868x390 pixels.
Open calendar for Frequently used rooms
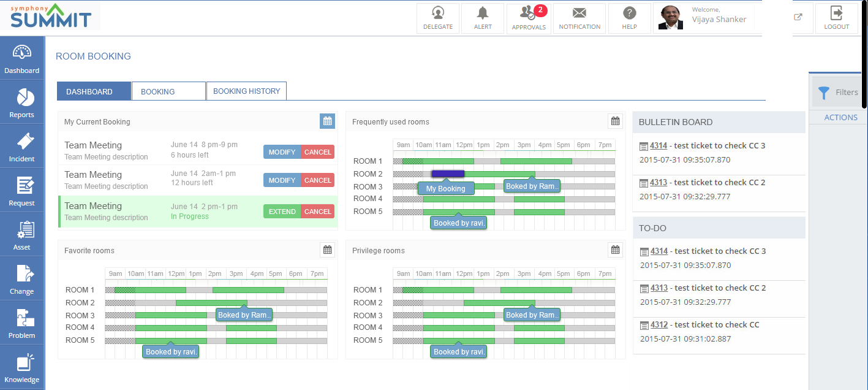click(x=615, y=121)
